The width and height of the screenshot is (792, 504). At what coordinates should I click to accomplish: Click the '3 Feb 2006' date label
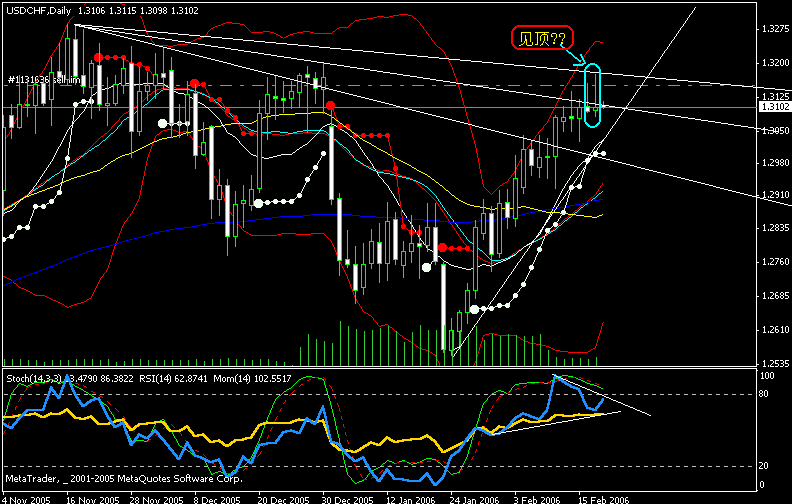(x=538, y=500)
